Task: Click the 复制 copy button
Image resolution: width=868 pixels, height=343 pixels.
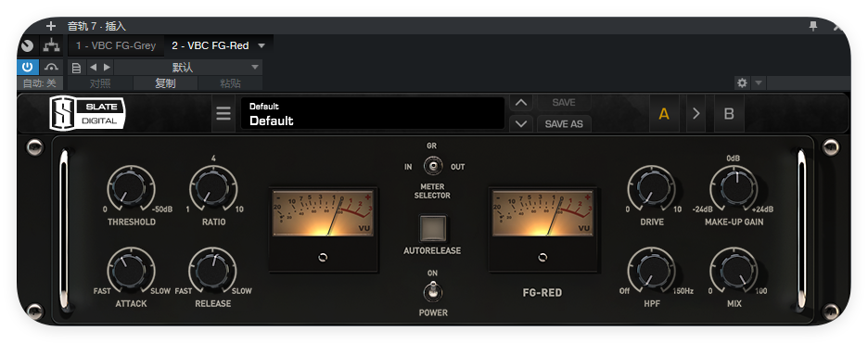Action: pyautogui.click(x=165, y=83)
